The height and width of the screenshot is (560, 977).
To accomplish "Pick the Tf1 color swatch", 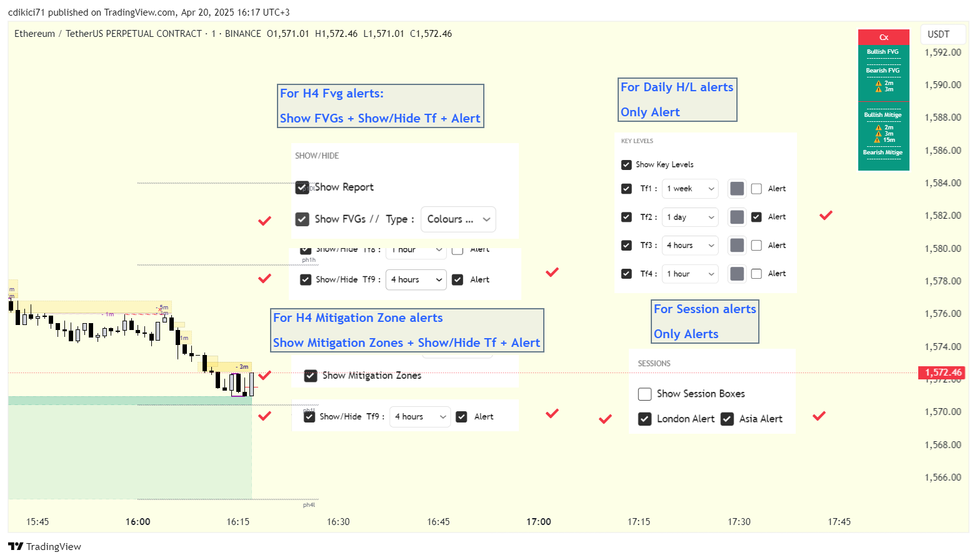I will click(x=737, y=189).
